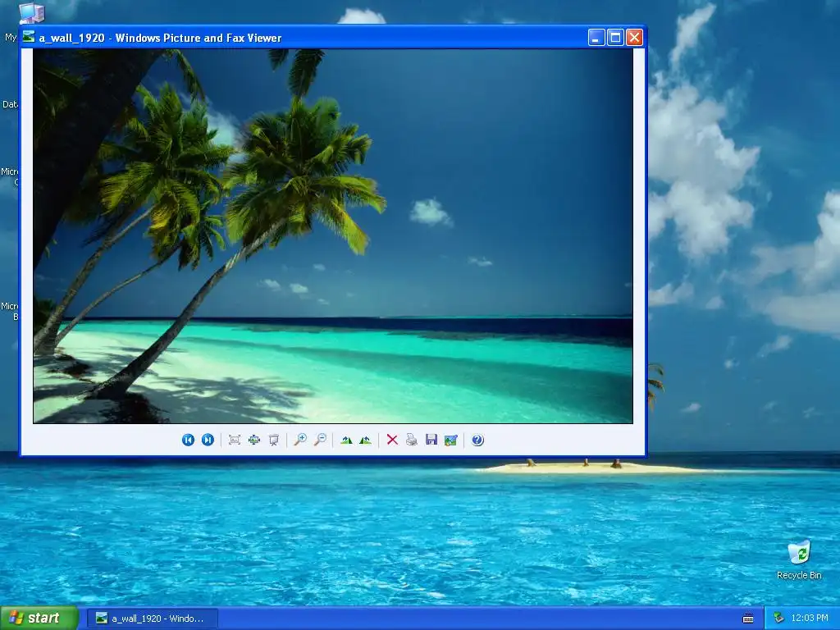Rotate the image clockwise
Image resolution: width=840 pixels, height=630 pixels.
tap(346, 440)
